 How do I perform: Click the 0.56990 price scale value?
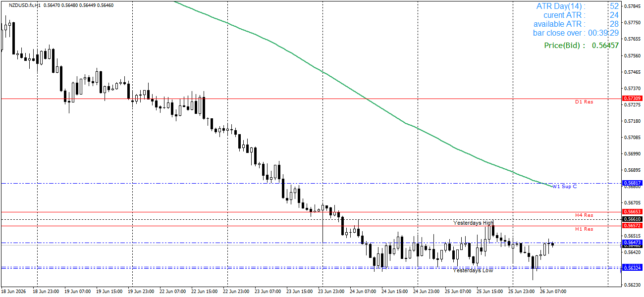click(x=632, y=153)
